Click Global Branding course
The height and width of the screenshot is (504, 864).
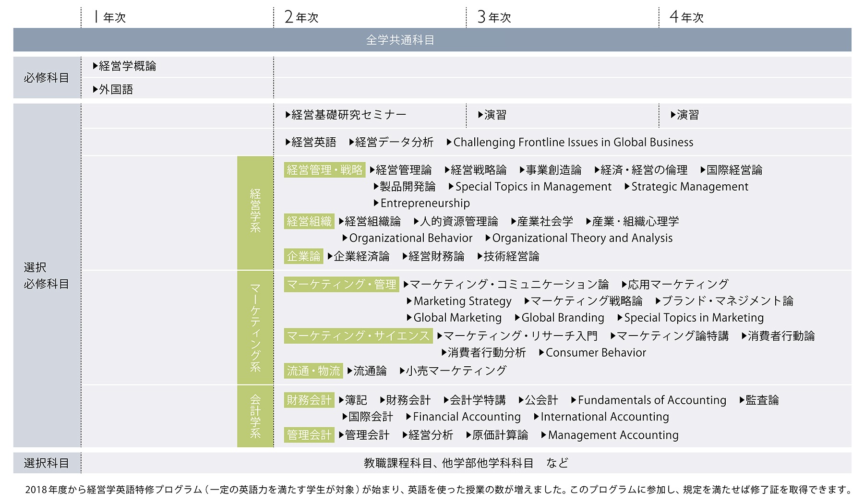click(x=560, y=318)
